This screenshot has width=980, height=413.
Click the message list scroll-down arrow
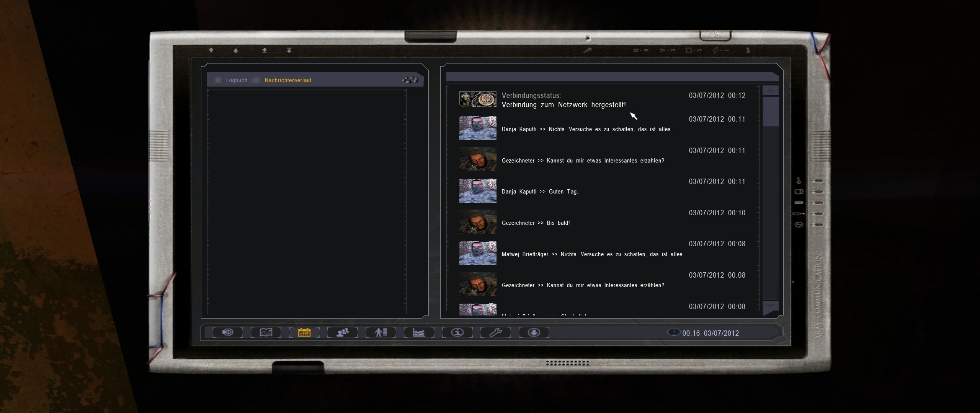(x=771, y=307)
